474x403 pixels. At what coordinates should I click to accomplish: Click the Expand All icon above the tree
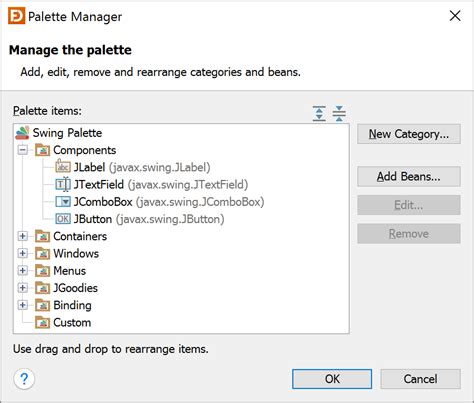coord(319,113)
